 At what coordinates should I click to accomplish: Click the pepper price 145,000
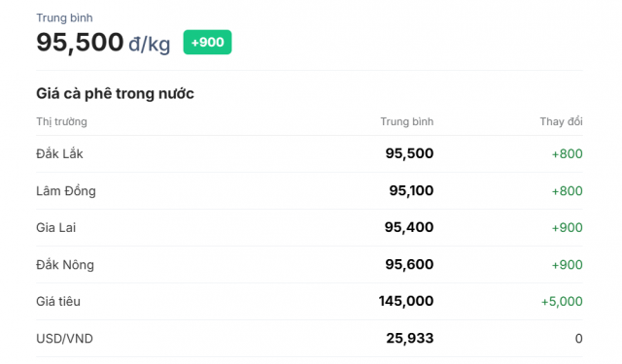click(x=406, y=301)
